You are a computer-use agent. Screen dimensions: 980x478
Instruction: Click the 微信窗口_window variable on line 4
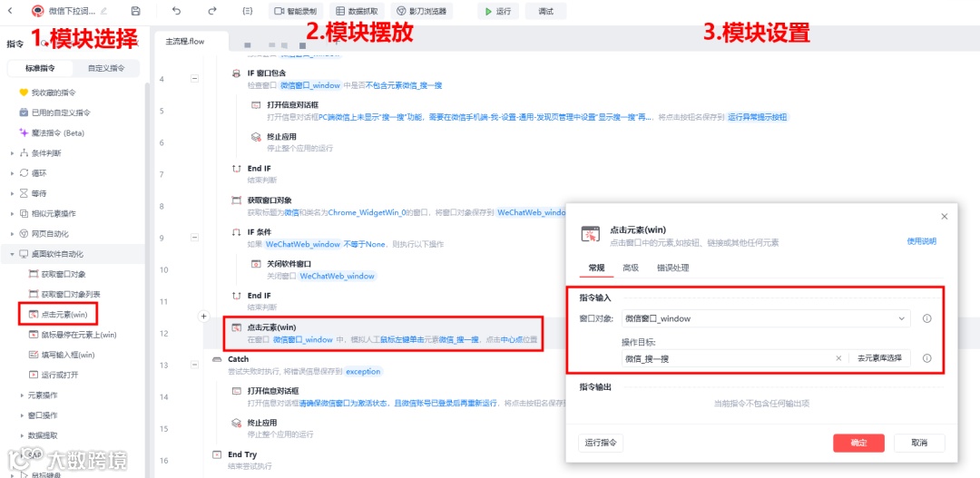click(310, 85)
